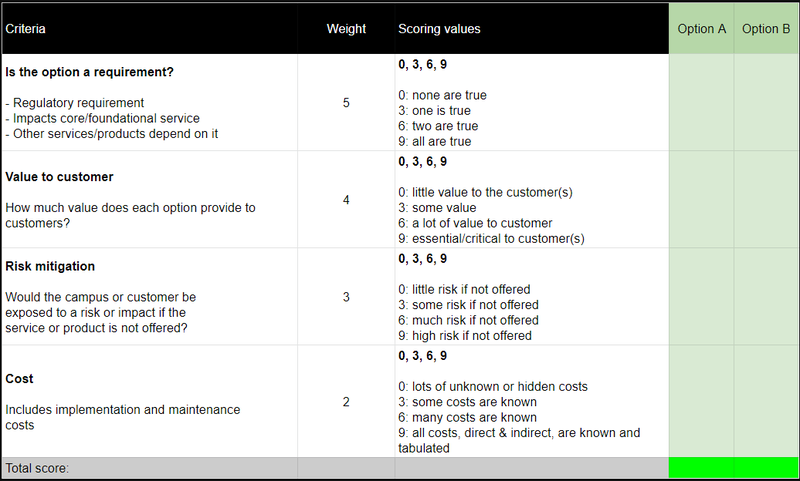Select the scoring values cell for Cost
The image size is (800, 481).
(532, 401)
